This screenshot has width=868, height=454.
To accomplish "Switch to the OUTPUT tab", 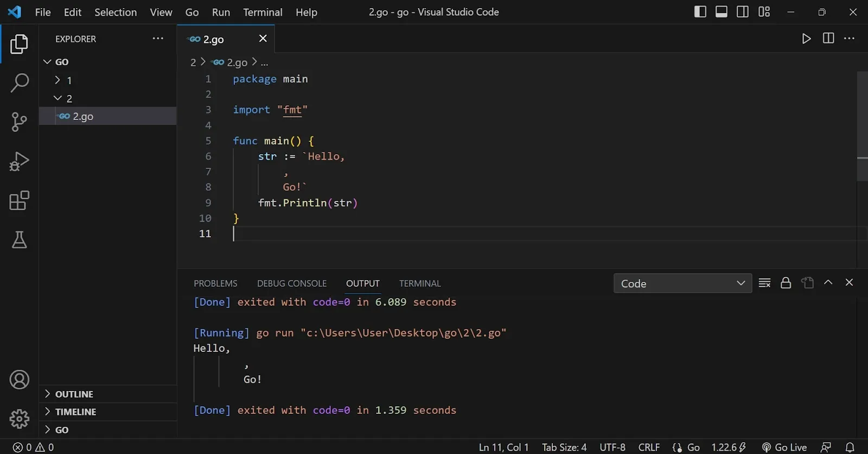I will point(363,283).
